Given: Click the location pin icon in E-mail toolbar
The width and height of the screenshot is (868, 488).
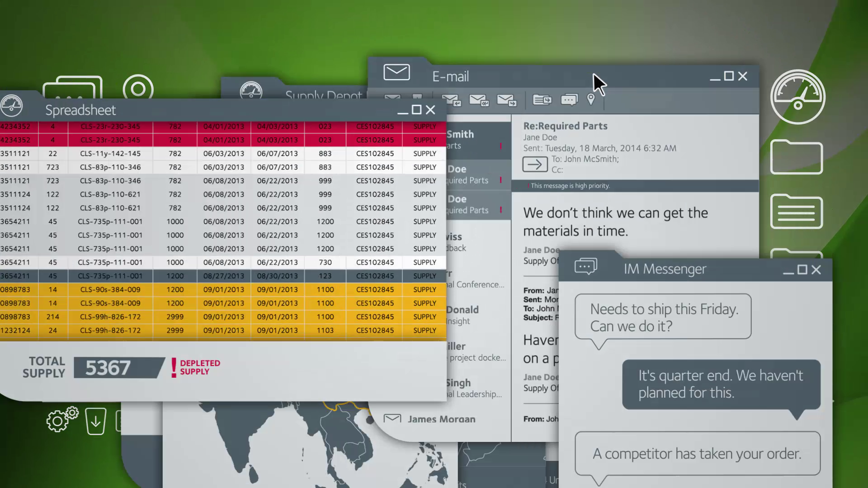Looking at the screenshot, I should [x=590, y=99].
